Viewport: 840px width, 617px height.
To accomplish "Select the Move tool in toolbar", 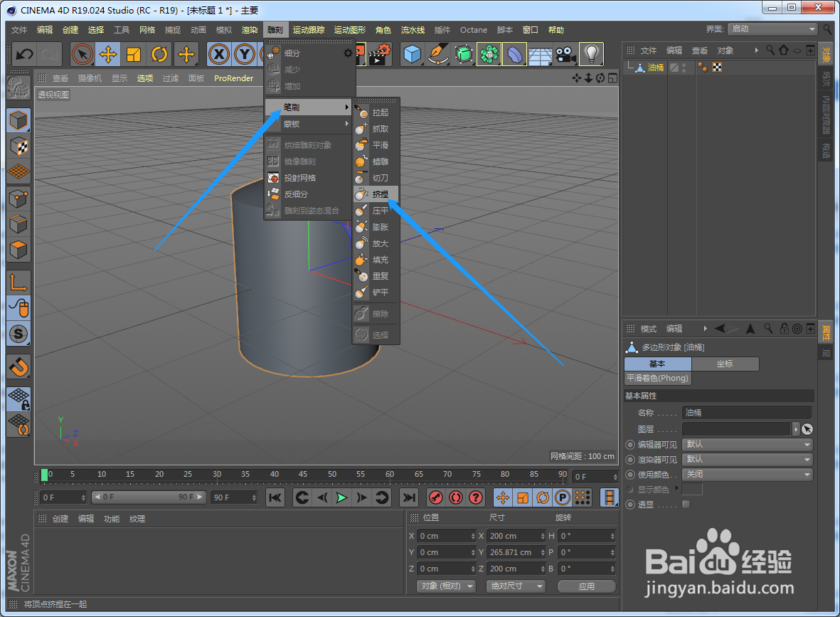I will 107,54.
